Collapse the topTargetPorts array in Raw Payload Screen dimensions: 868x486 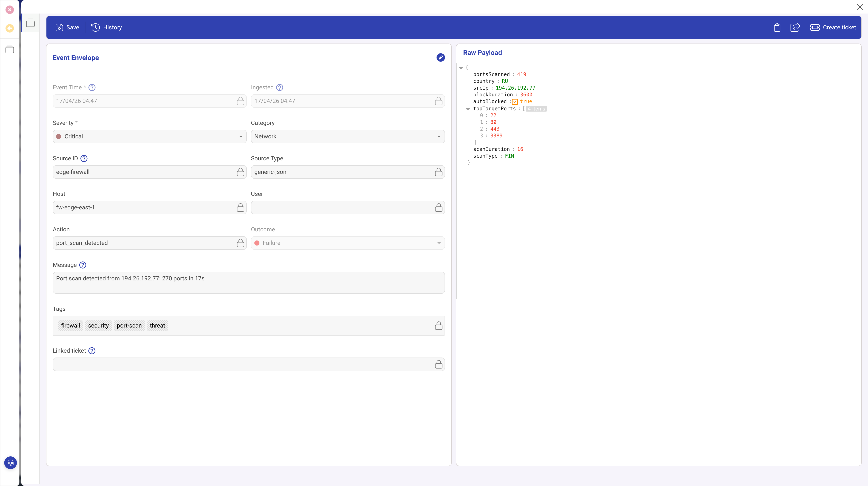[468, 109]
